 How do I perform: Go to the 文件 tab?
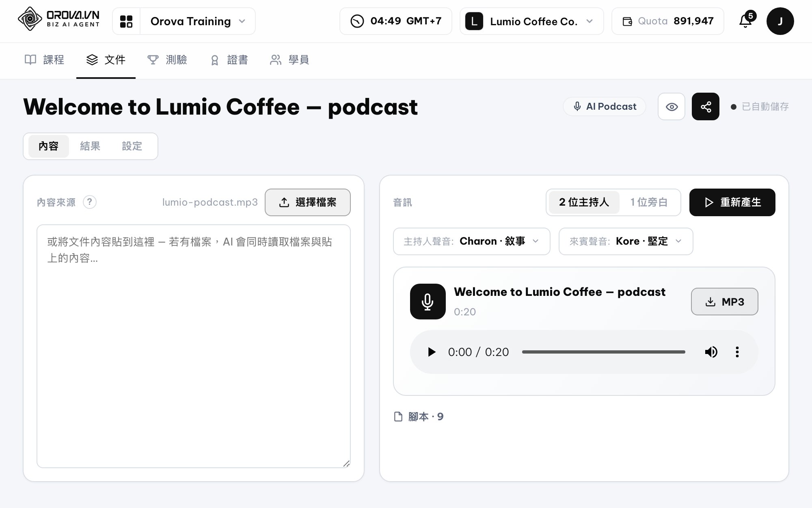[x=106, y=60]
